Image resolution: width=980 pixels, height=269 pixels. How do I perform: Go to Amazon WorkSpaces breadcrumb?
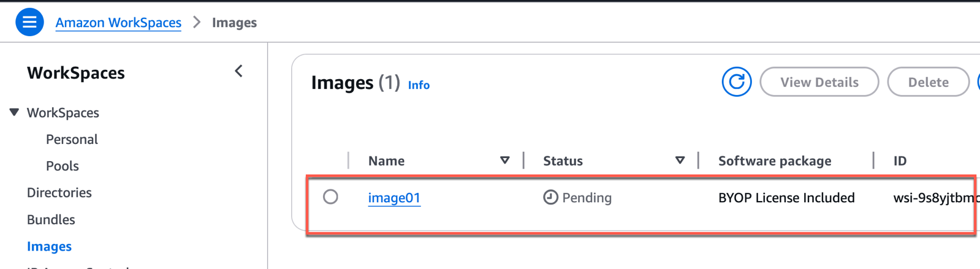(118, 23)
